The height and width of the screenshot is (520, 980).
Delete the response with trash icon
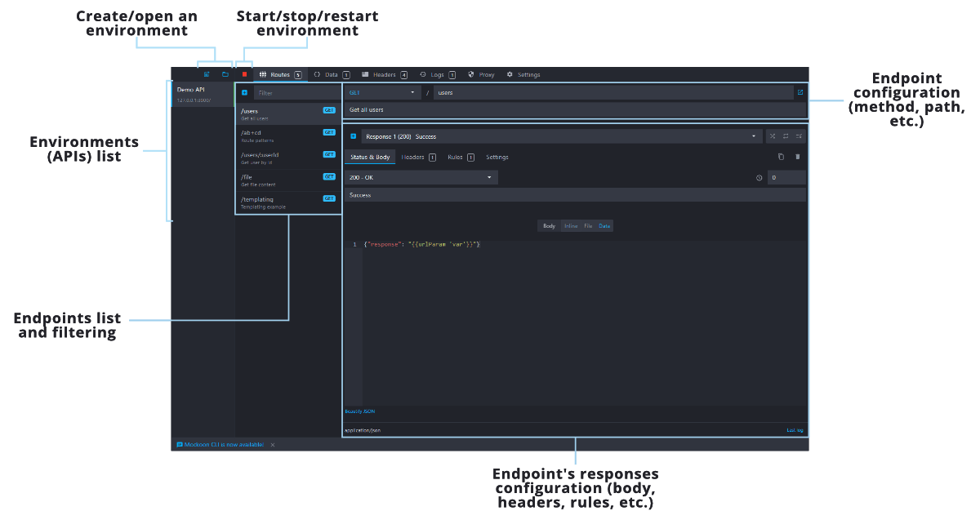(798, 157)
